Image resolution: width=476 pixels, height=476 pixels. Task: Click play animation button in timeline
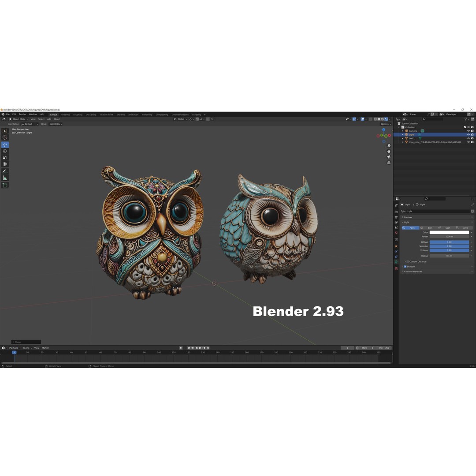(x=200, y=348)
